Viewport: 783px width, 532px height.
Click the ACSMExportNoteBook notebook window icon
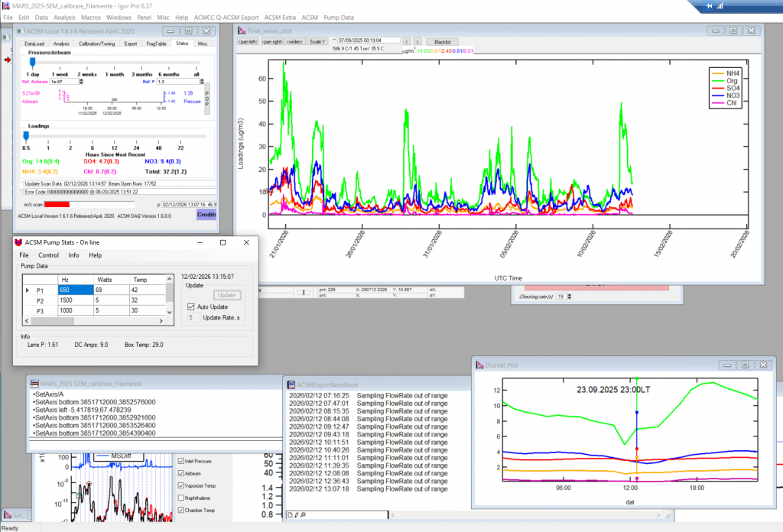291,384
